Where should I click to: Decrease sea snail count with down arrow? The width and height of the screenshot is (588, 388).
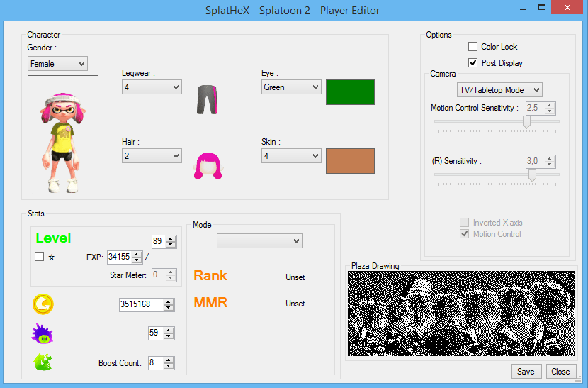(x=169, y=336)
